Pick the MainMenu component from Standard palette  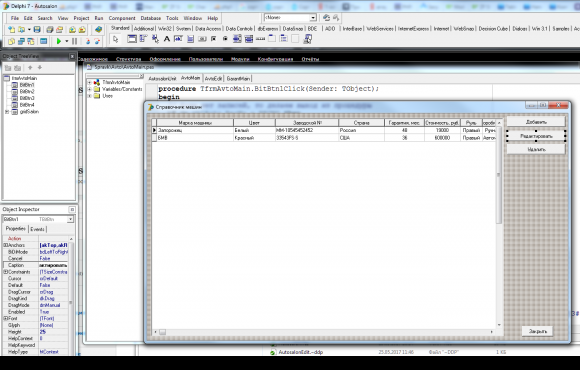tap(143, 39)
